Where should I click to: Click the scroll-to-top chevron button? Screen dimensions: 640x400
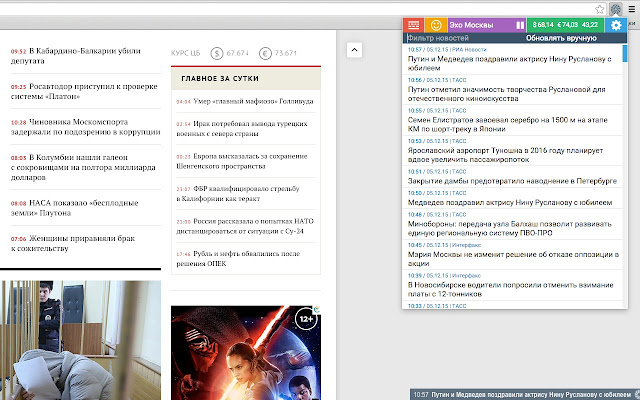354,50
